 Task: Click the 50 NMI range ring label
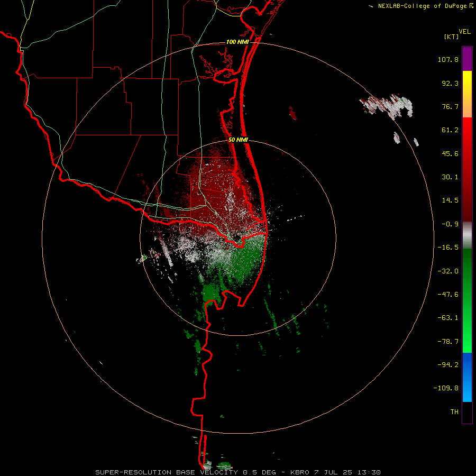(238, 140)
